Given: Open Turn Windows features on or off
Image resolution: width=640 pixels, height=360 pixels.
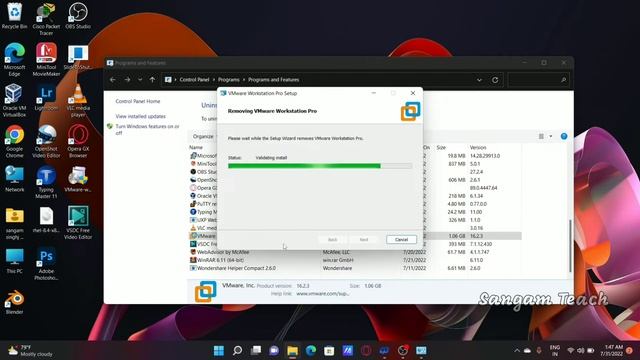Looking at the screenshot, I should (147, 129).
